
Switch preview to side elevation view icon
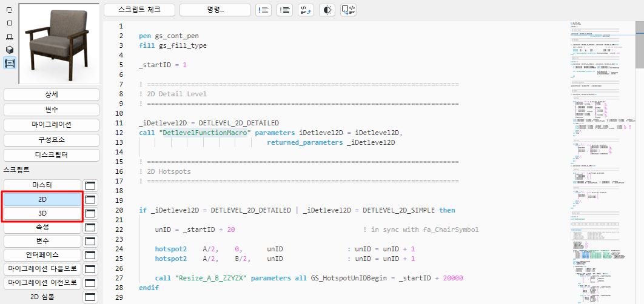point(10,36)
